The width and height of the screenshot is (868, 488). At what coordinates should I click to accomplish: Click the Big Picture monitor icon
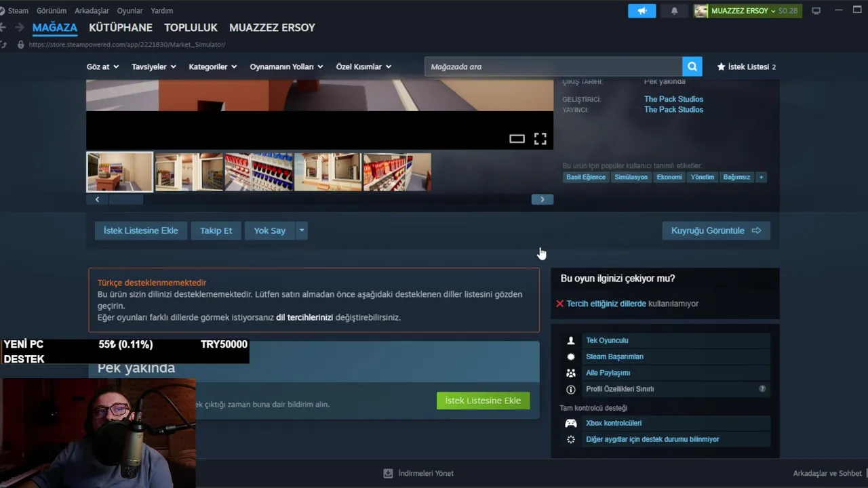816,11
